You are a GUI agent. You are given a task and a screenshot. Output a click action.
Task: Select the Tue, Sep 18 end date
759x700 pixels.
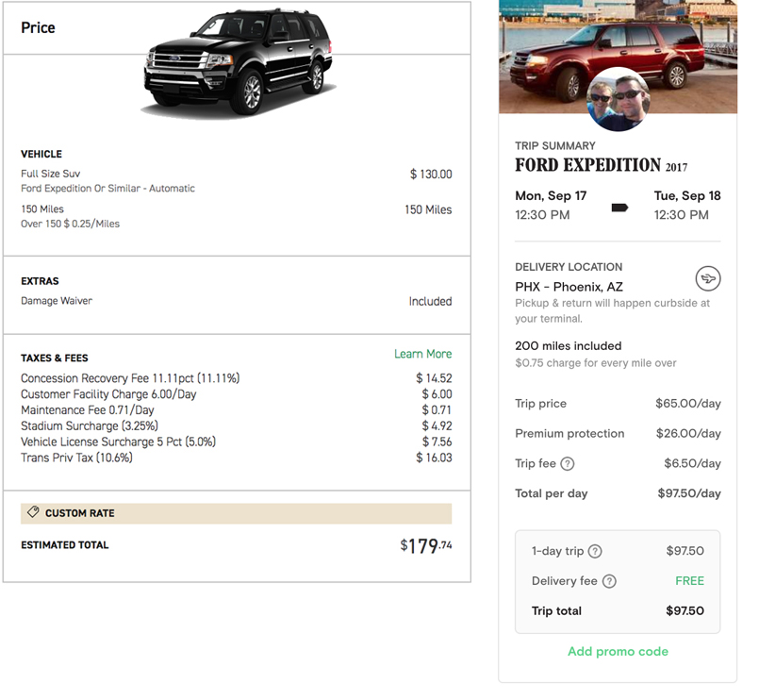[x=687, y=195]
